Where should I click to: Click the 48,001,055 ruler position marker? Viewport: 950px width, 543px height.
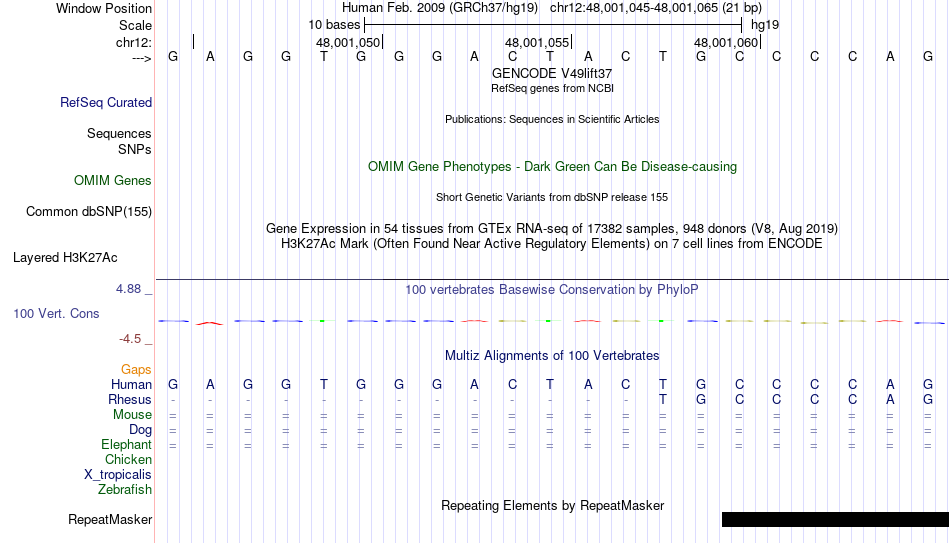538,42
